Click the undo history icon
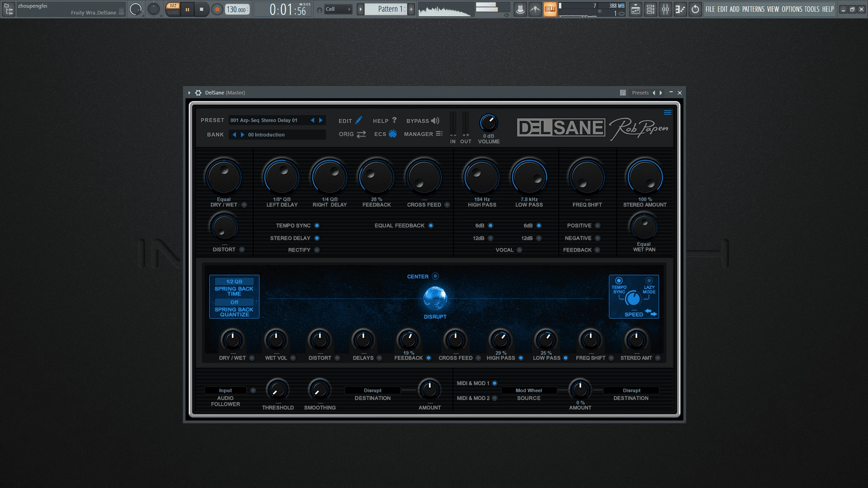This screenshot has height=488, width=868. tap(695, 9)
